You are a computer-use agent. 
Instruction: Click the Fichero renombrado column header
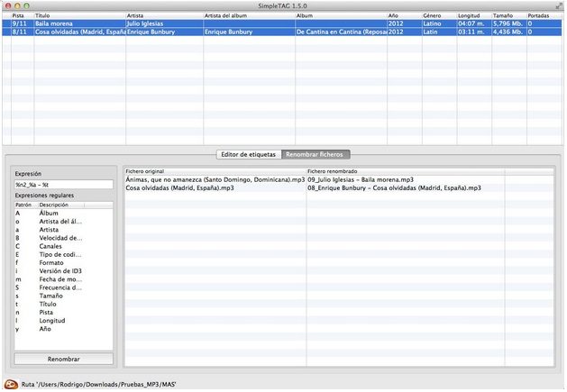(x=404, y=171)
